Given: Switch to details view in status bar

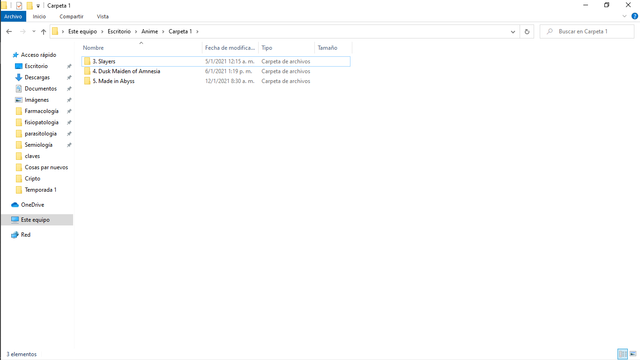Looking at the screenshot, I should 622,354.
